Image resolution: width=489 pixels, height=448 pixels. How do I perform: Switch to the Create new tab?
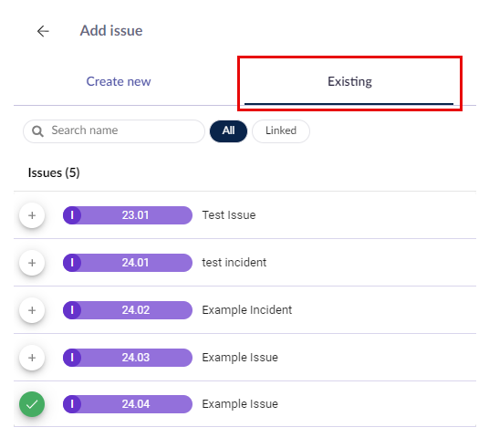pos(119,81)
